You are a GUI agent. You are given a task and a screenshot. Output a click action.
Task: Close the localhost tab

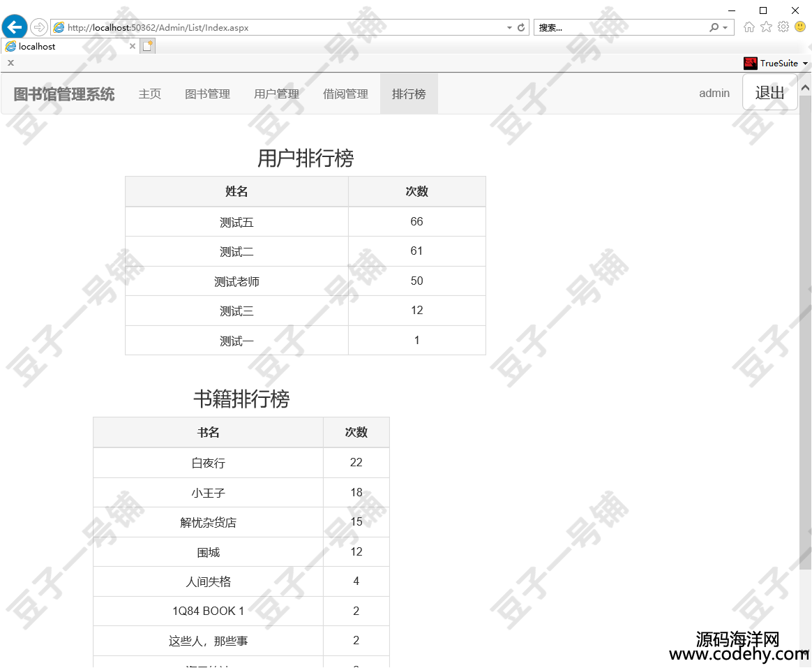(133, 46)
